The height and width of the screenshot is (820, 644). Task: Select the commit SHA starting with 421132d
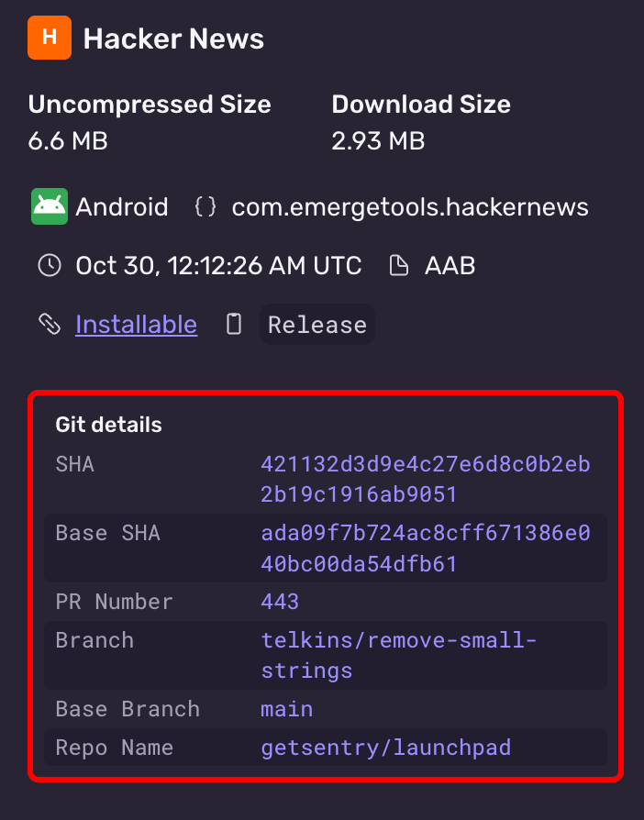click(x=427, y=479)
